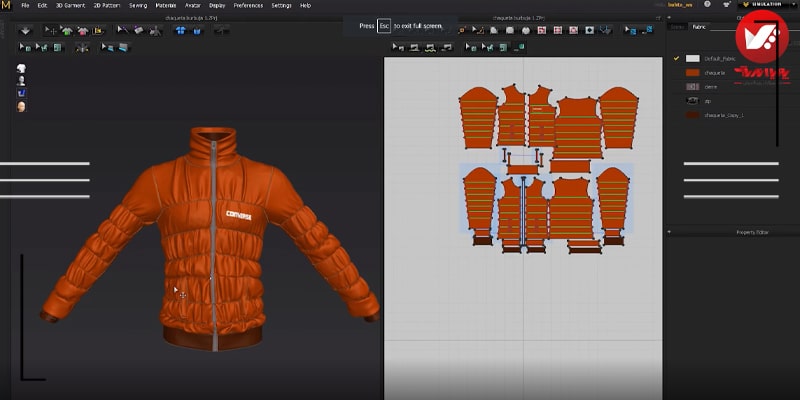Select the orange chaqueta fabric swatch

pos(692,72)
